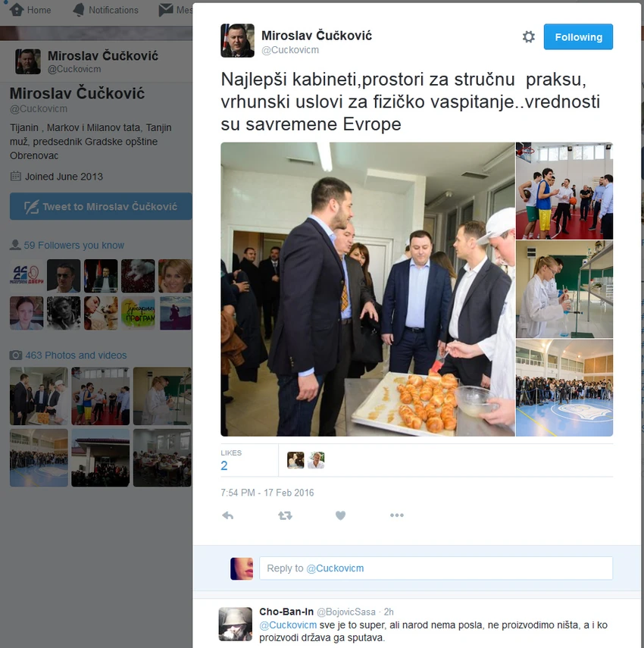
Task: Toggle the Following button
Action: pyautogui.click(x=578, y=37)
